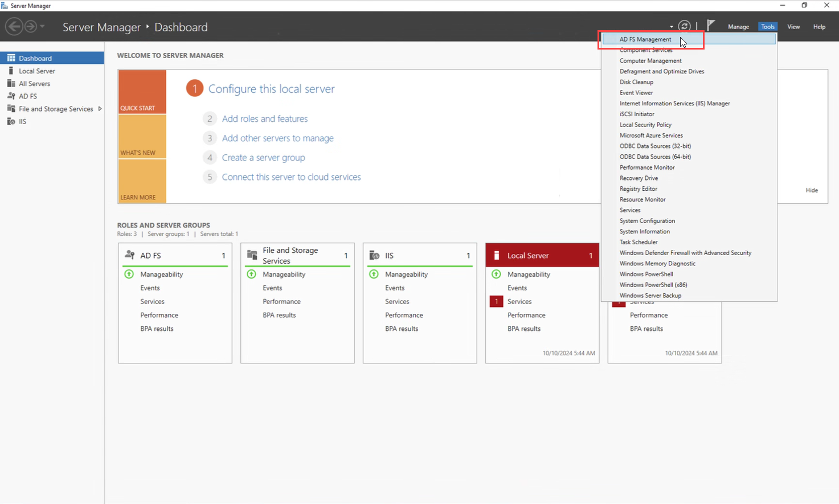
Task: Open the View menu
Action: point(793,27)
